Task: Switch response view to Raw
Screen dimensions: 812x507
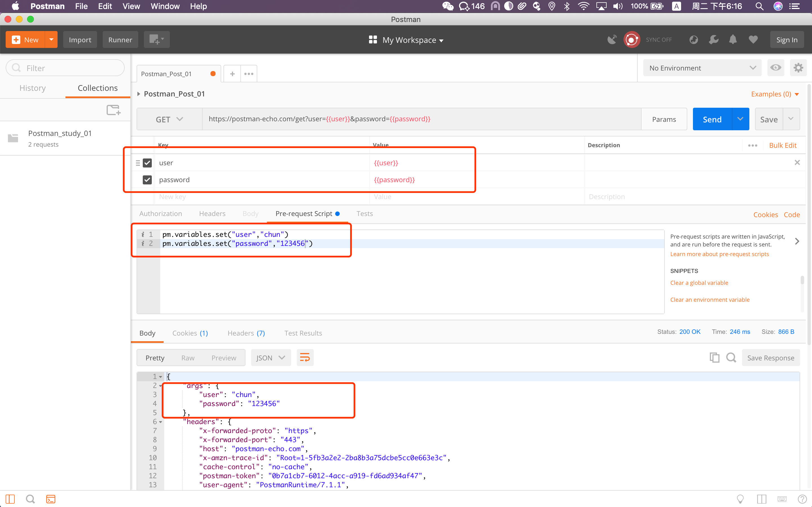Action: tap(188, 358)
